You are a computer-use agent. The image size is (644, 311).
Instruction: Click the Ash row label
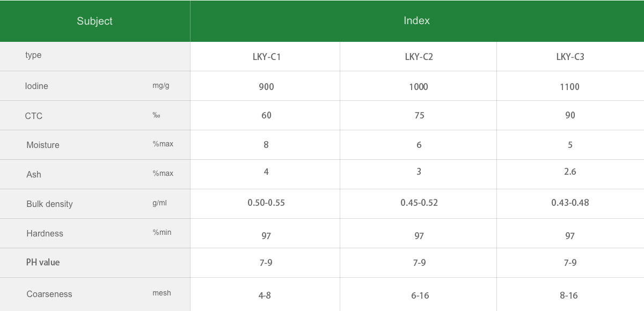(34, 175)
